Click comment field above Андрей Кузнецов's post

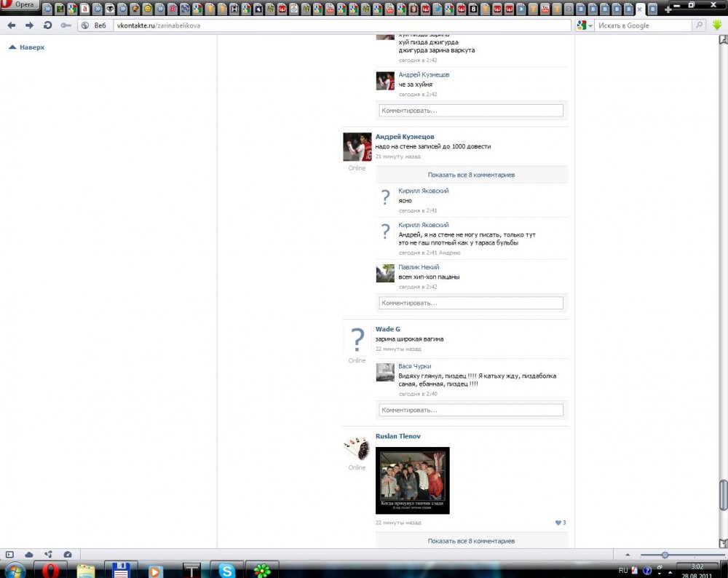471,111
